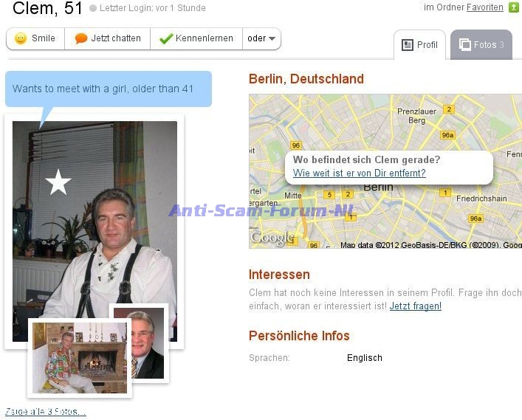Open the fireplace photo thumbnail

(x=80, y=358)
